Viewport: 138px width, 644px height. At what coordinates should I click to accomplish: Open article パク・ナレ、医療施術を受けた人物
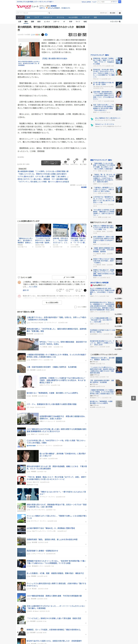click(x=52, y=404)
